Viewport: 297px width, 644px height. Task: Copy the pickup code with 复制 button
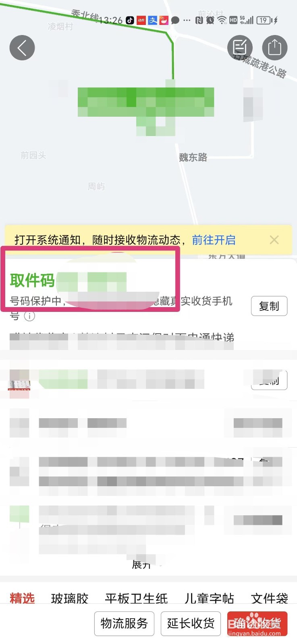click(x=269, y=306)
